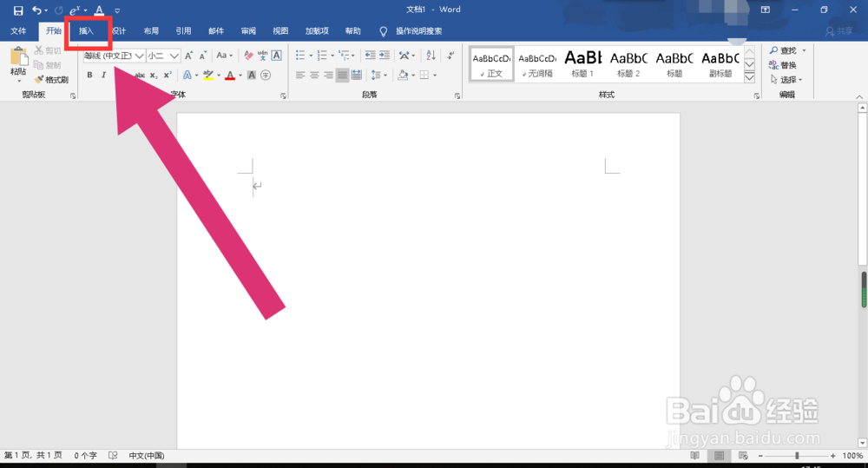Apply distributed alignment

point(357,75)
